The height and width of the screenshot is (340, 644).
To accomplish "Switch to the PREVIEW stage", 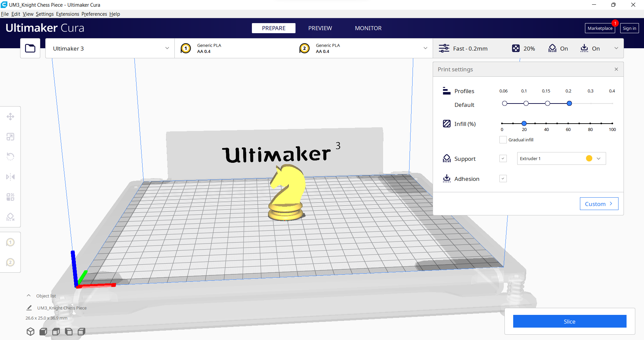I will point(320,28).
